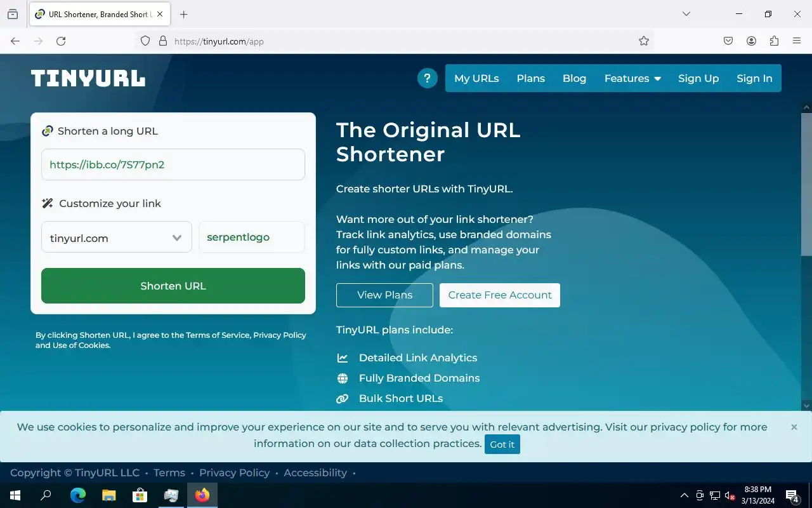812x508 pixels.
Task: Open the extensions puzzle icon
Action: (x=774, y=41)
